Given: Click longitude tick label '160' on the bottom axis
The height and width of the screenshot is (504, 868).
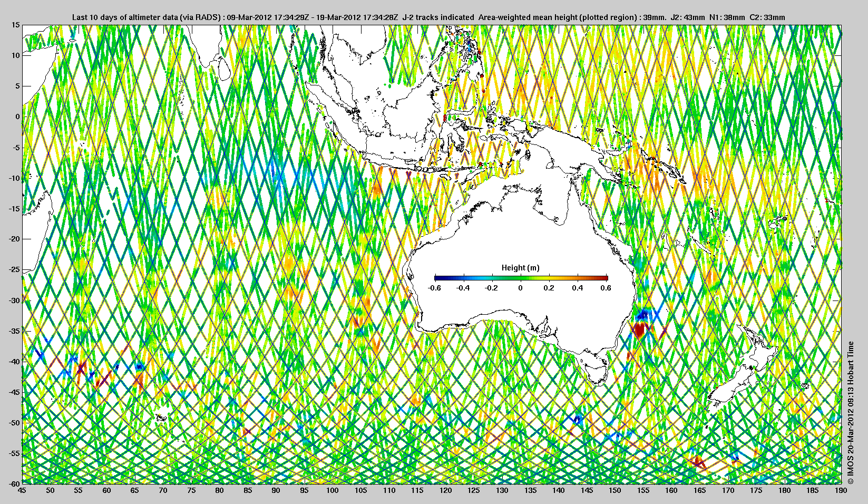Looking at the screenshot, I should [671, 490].
